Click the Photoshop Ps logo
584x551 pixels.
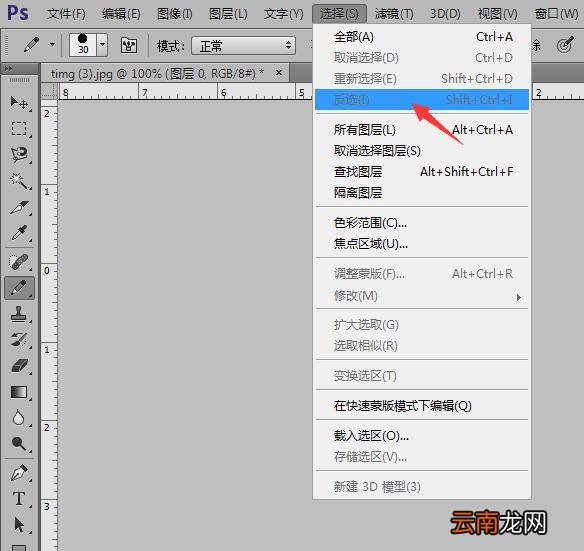(x=18, y=13)
